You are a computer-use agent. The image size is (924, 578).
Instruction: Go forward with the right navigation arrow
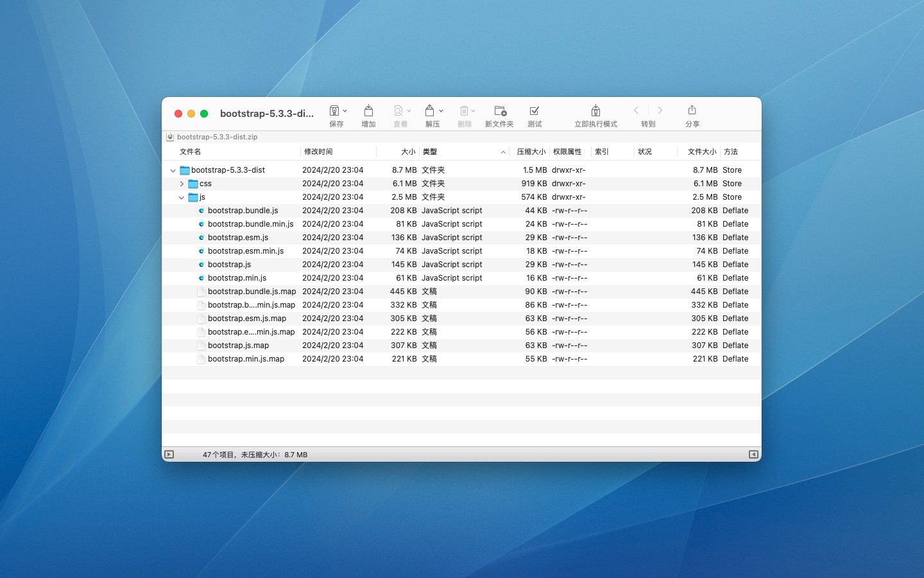[660, 110]
